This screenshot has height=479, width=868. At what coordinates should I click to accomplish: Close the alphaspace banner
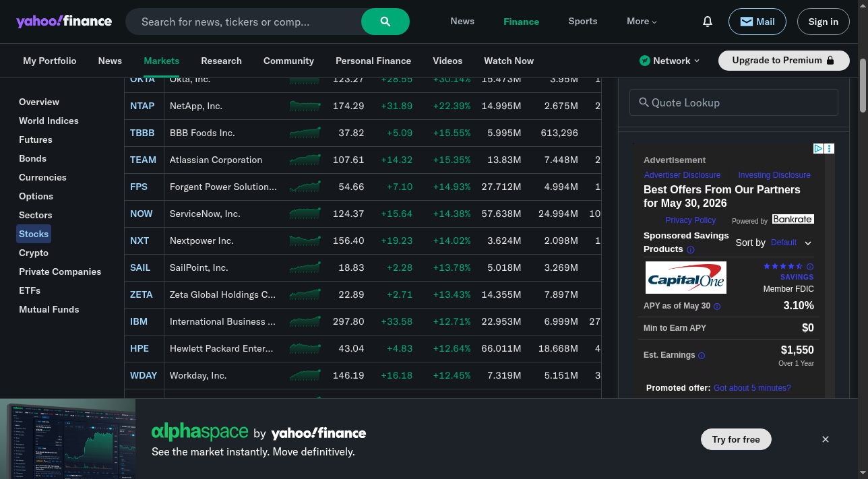(826, 439)
